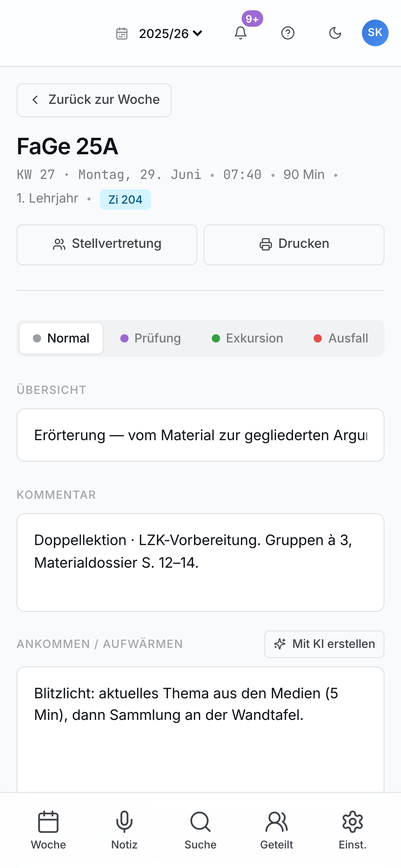Open the Notiz microphone tab
This screenshot has width=401, height=868.
coord(124,830)
